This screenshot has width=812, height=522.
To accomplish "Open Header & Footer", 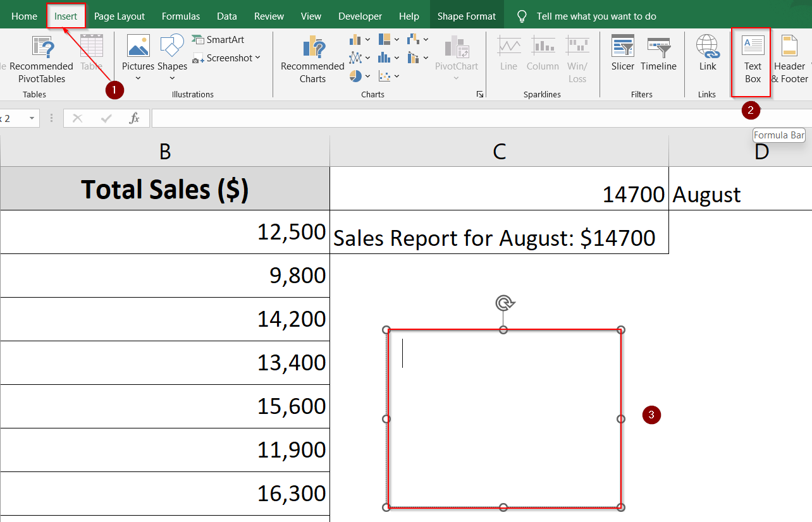I will pos(789,59).
